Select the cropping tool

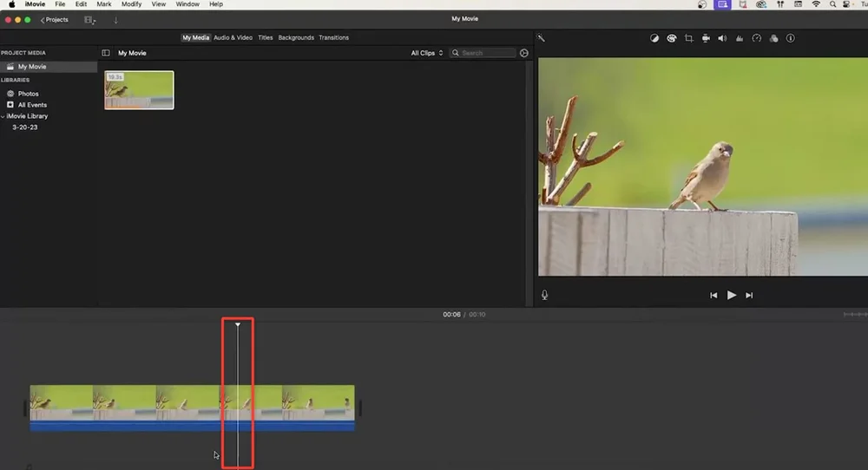tap(688, 38)
